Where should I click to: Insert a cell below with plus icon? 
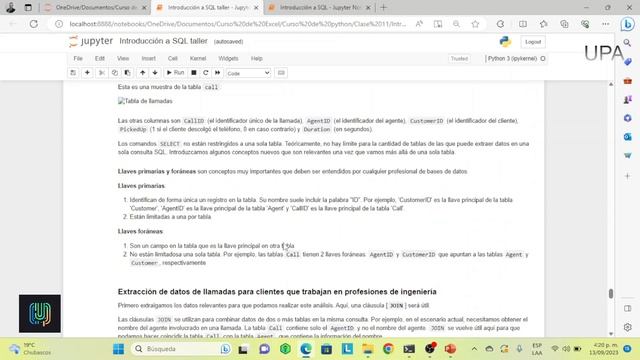87,73
